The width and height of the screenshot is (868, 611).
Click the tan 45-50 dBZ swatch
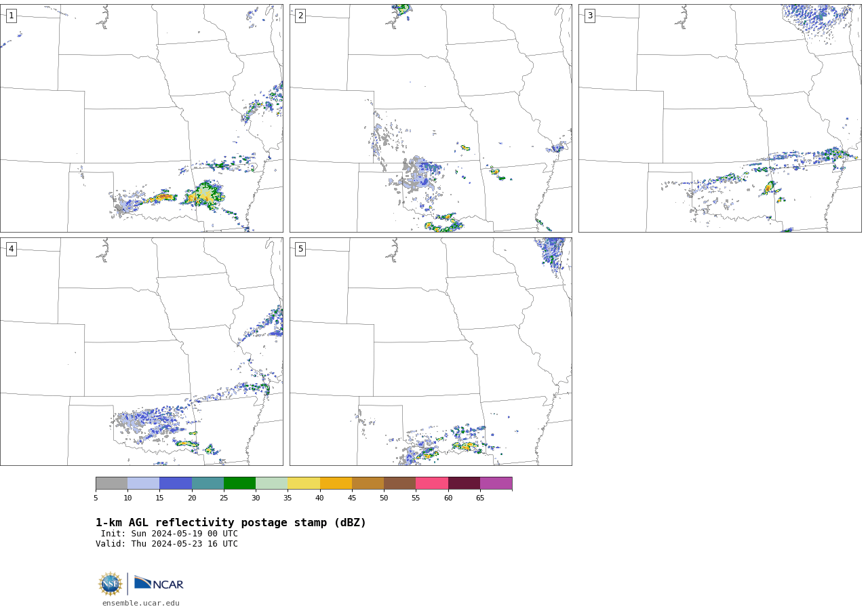tap(368, 484)
